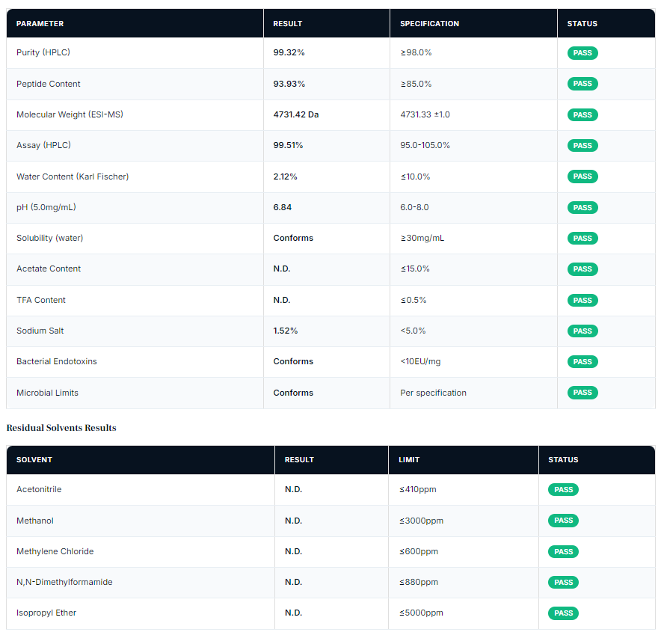Select the Solubility (water) label
Viewport: 661px width, 644px height.
click(x=50, y=238)
